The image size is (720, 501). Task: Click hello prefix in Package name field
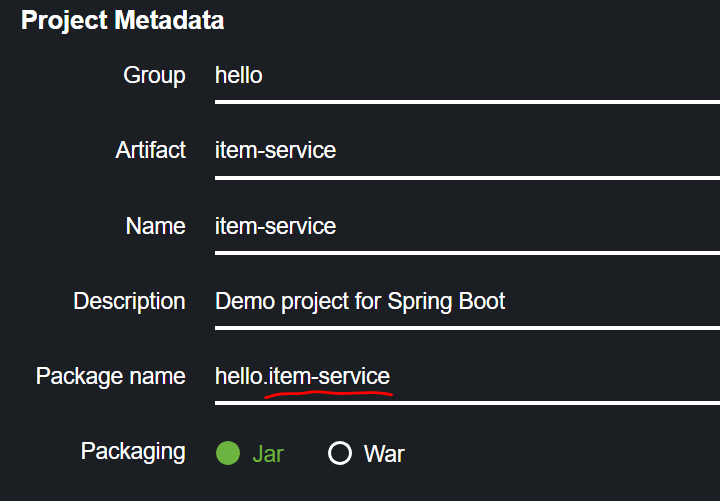(x=239, y=377)
